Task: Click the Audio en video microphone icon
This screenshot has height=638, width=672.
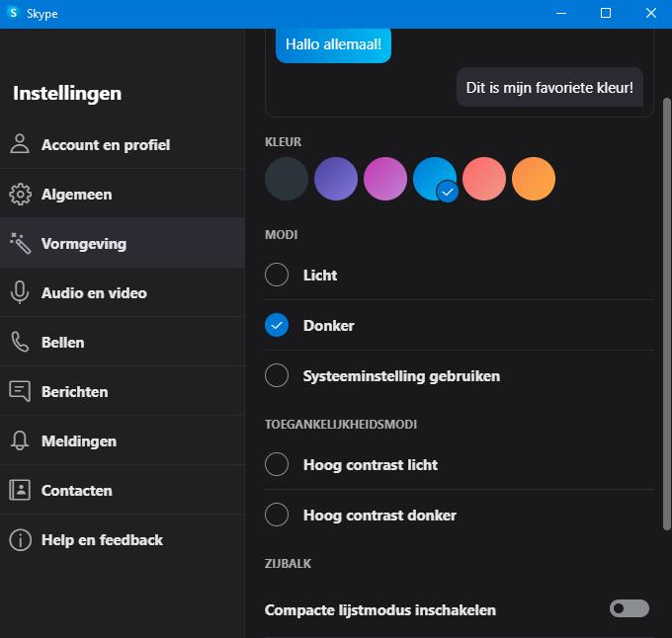Action: [20, 292]
